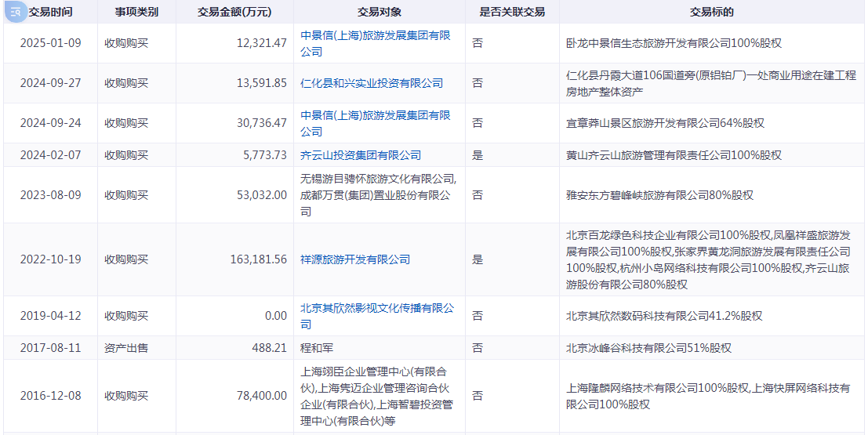Click 收购购买 type in 2022-10-19 row
868x435 pixels.
click(x=126, y=259)
